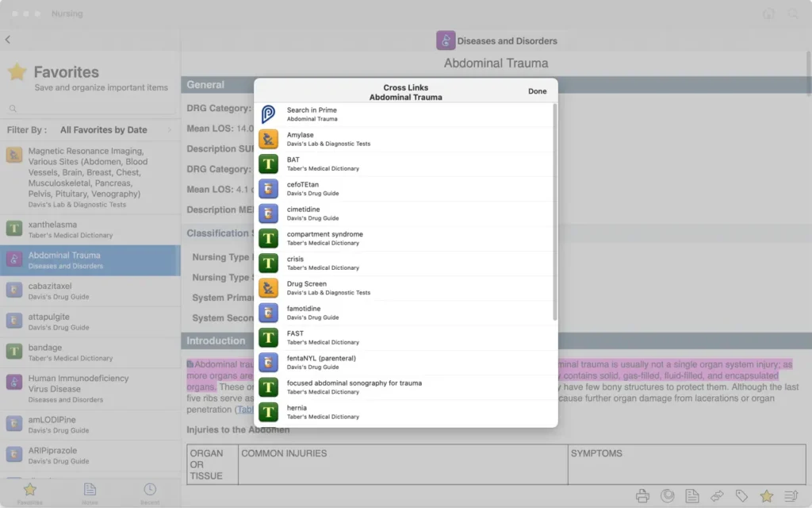Click the Taber's icon beside bandage
The width and height of the screenshot is (812, 508).
click(x=14, y=351)
